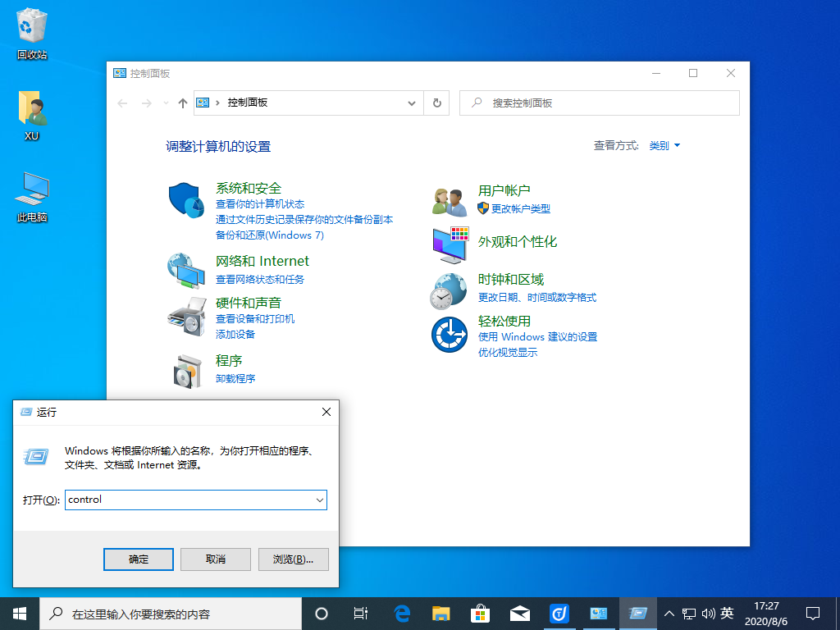Image resolution: width=840 pixels, height=630 pixels.
Task: Expand the address bar dropdown in Control Panel
Action: [x=412, y=103]
